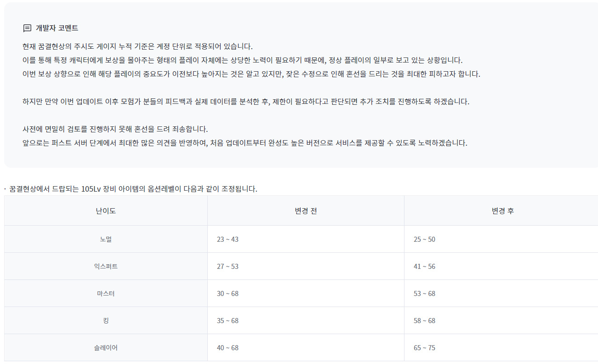Click the 변경 전 column header

(306, 211)
